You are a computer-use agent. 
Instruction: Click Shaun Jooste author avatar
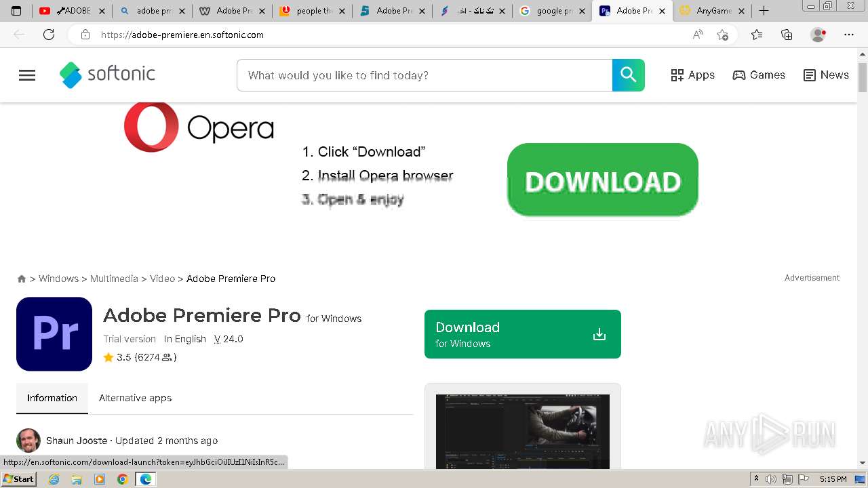[28, 441]
